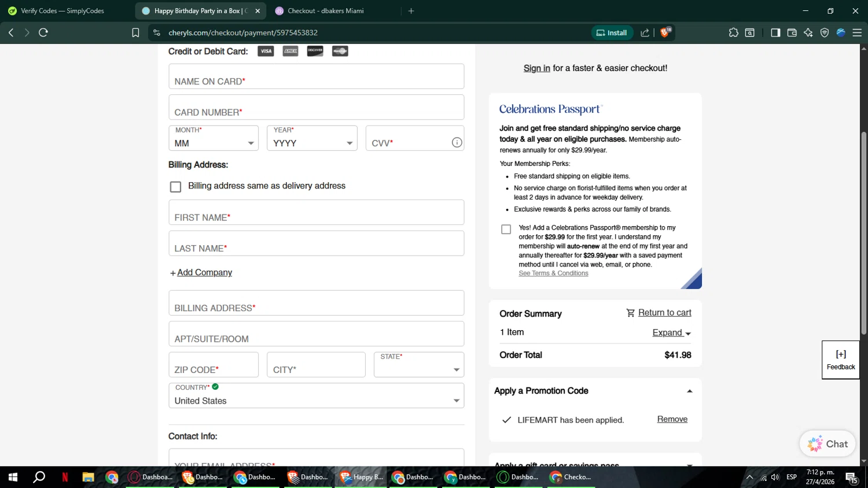Click the address bar URL
Screen dimensions: 868x488
tap(243, 33)
